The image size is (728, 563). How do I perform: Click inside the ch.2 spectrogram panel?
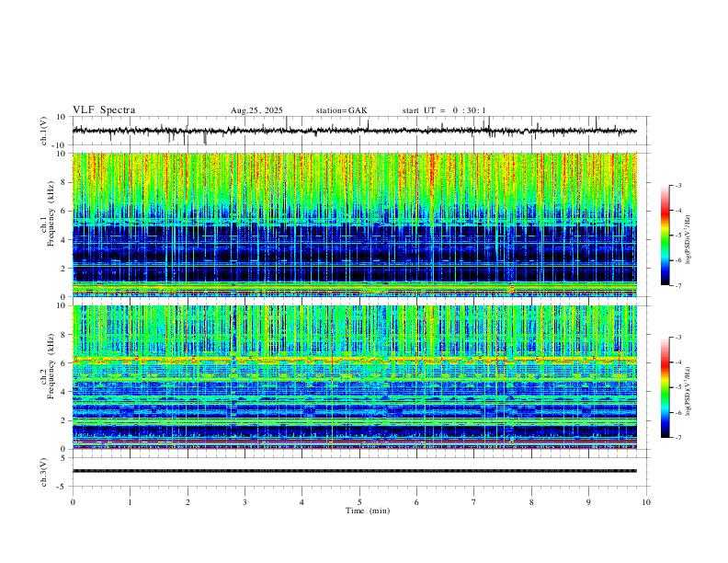click(354, 377)
